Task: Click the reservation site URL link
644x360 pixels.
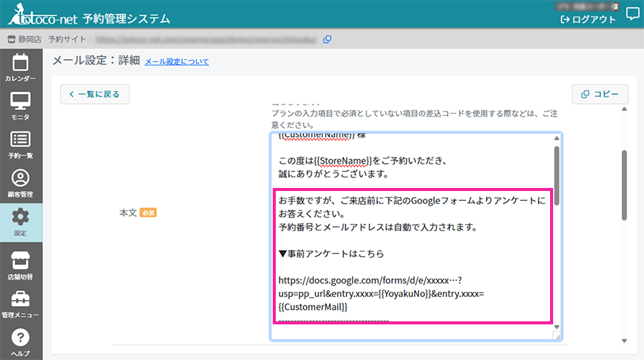Action: click(x=205, y=39)
